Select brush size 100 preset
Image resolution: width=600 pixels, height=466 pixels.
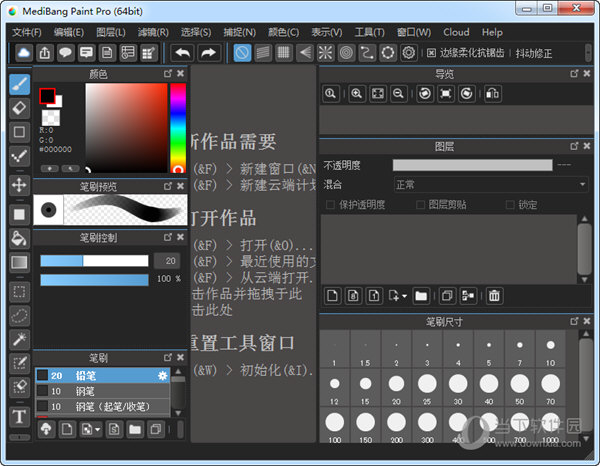[334, 426]
